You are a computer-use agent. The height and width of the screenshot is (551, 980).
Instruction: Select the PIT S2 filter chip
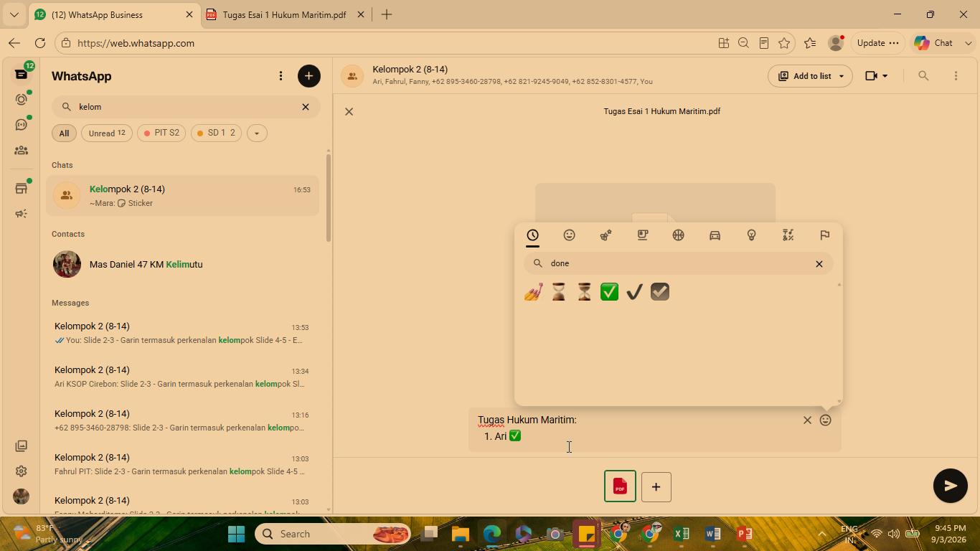click(x=161, y=133)
